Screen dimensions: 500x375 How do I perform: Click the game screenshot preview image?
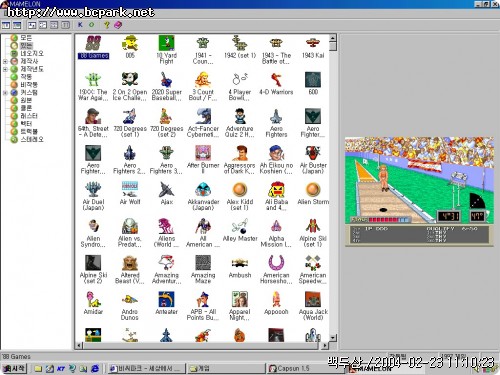point(419,192)
